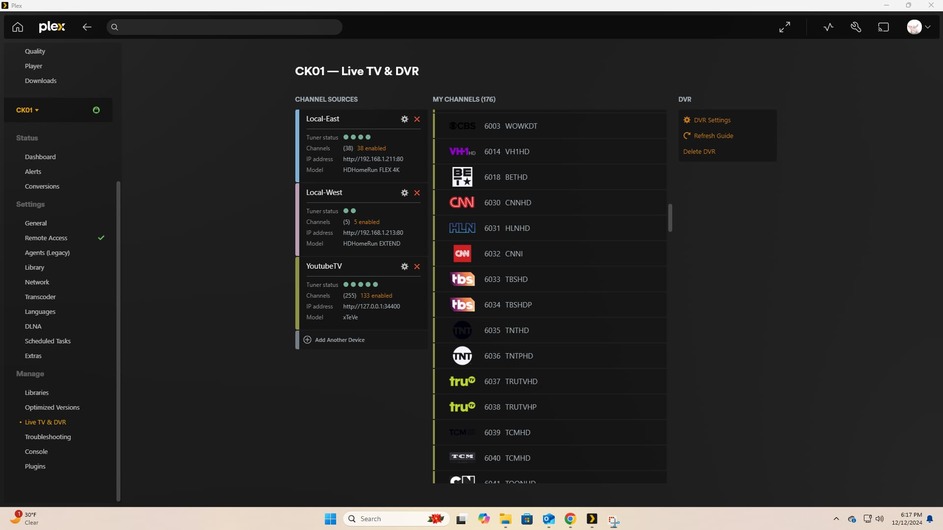
Task: Remove YoutubeTV device with red X
Action: (417, 267)
